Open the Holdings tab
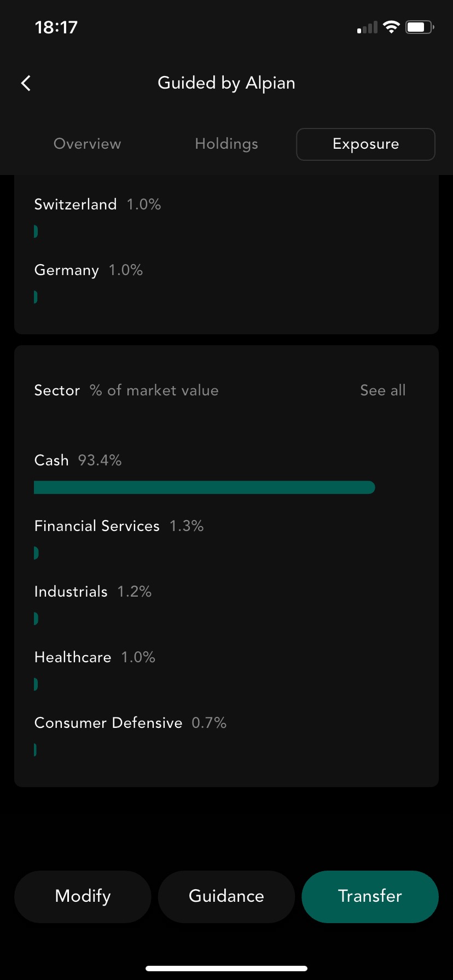 pos(226,144)
